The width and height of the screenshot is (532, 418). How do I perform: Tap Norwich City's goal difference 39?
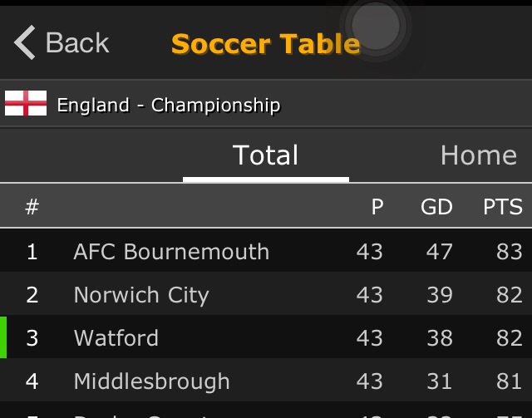440,294
